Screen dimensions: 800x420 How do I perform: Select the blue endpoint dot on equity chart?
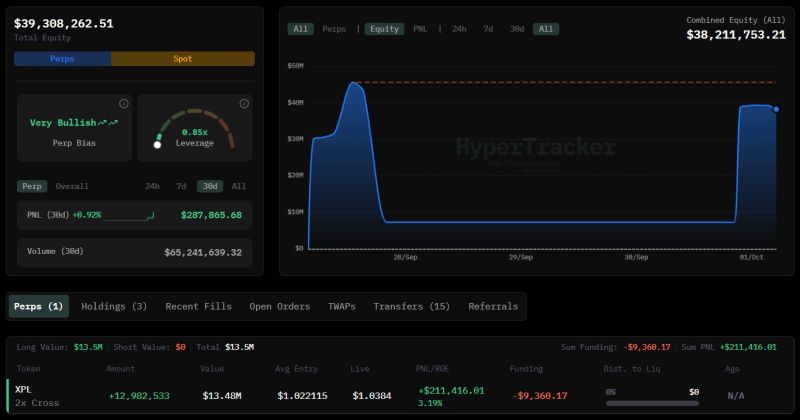(x=776, y=109)
